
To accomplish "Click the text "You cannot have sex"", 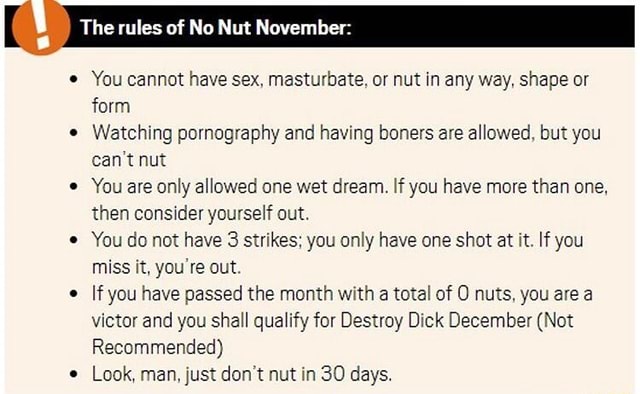I will tap(176, 79).
